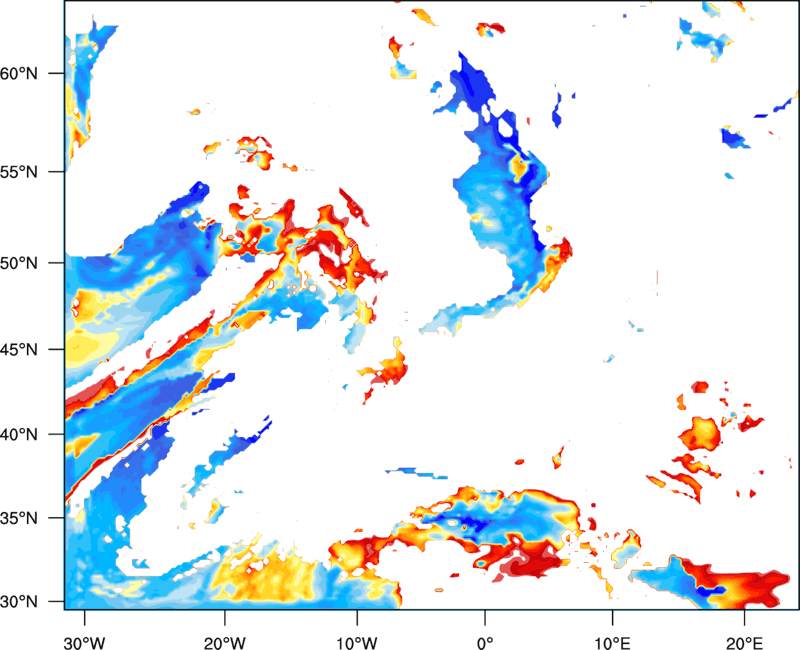Click the 55°N latitude label

click(x=19, y=172)
